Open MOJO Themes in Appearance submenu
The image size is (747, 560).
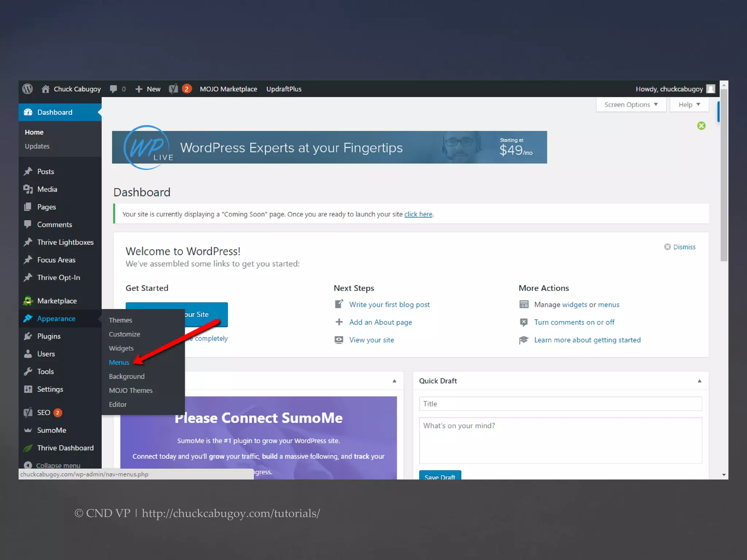click(131, 390)
